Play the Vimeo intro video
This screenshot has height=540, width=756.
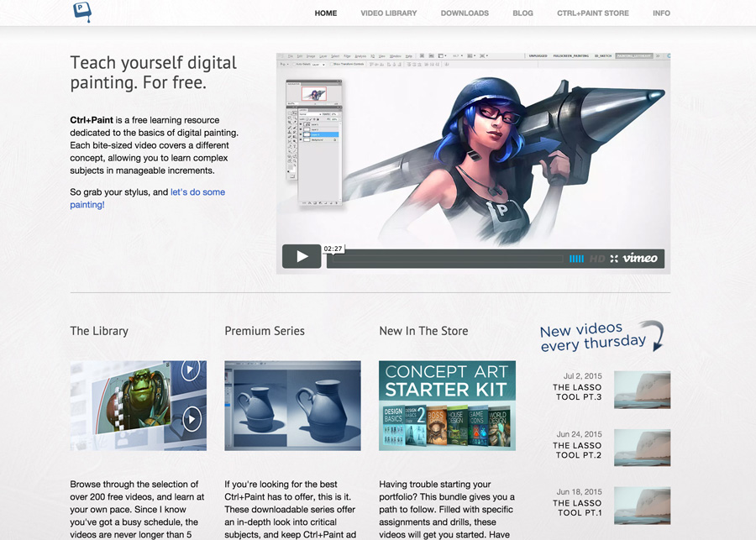tap(302, 256)
